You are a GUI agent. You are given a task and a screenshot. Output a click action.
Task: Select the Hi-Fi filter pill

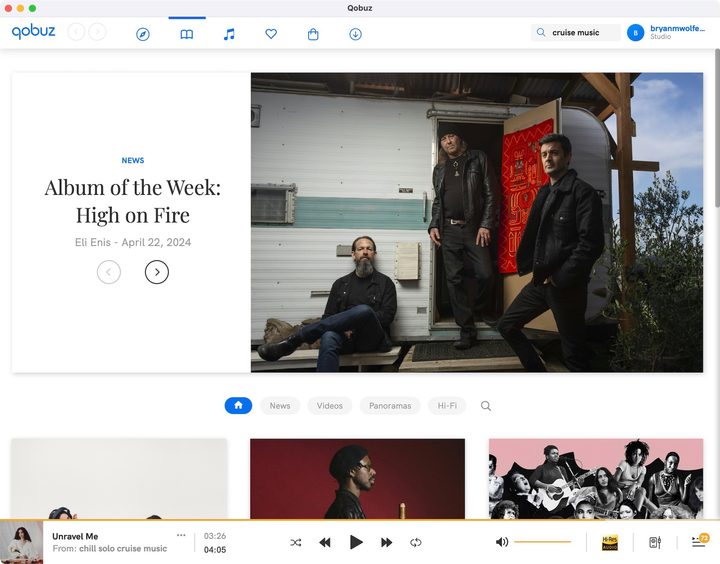(447, 406)
